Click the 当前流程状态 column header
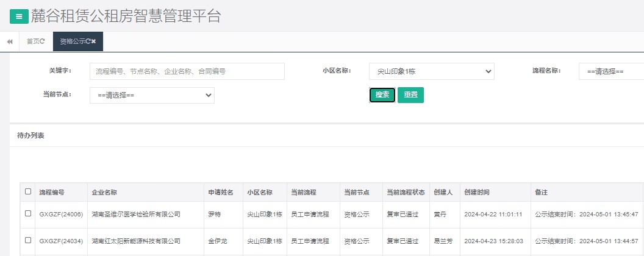The height and width of the screenshot is (256, 644). click(x=406, y=193)
